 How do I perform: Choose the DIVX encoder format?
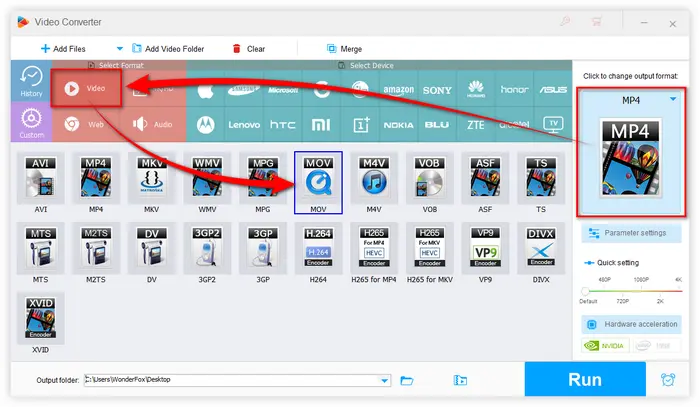point(541,248)
